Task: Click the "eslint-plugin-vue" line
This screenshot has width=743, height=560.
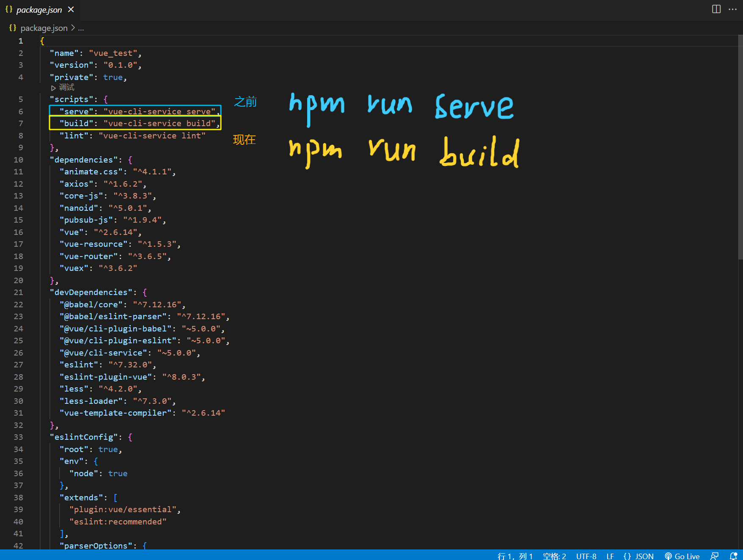Action: point(132,377)
